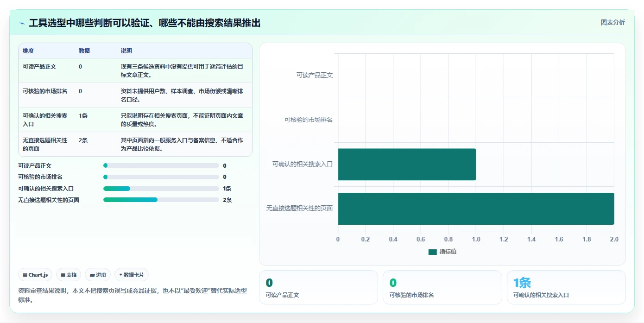Select the 表格 tag chip
The height and width of the screenshot is (323, 644).
pos(69,275)
